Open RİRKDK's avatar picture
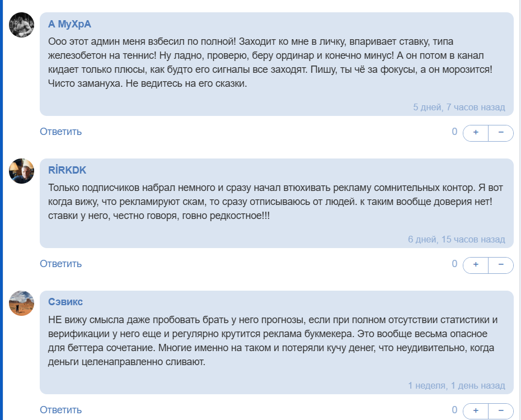 (22, 171)
